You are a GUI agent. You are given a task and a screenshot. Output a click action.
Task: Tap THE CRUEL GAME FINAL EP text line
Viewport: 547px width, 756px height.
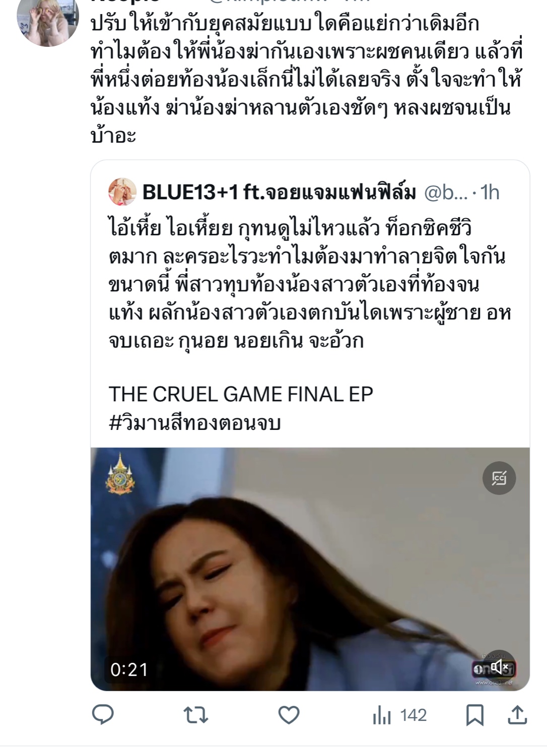pyautogui.click(x=241, y=394)
